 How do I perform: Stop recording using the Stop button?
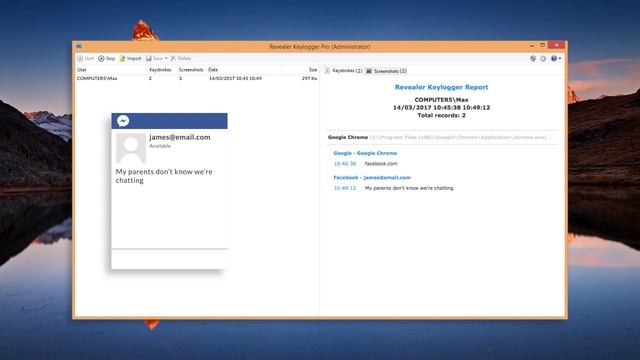107,59
